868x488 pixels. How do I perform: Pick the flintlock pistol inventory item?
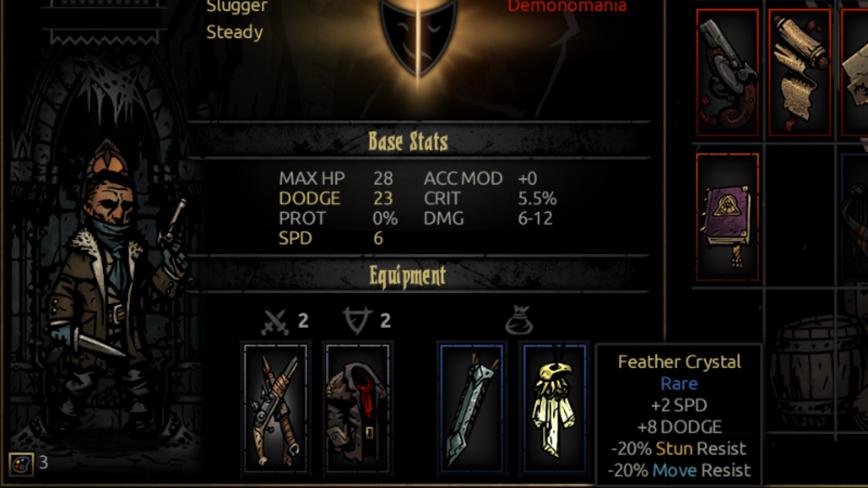(x=727, y=72)
